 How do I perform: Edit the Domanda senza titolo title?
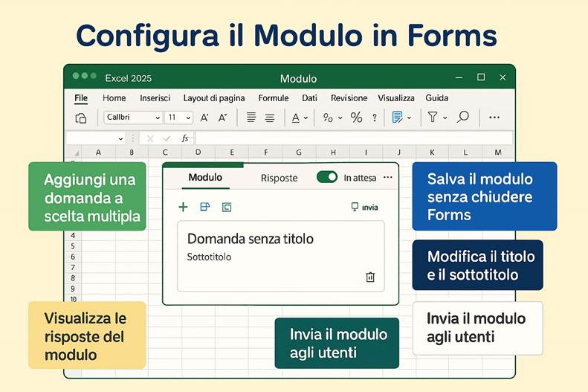click(250, 239)
